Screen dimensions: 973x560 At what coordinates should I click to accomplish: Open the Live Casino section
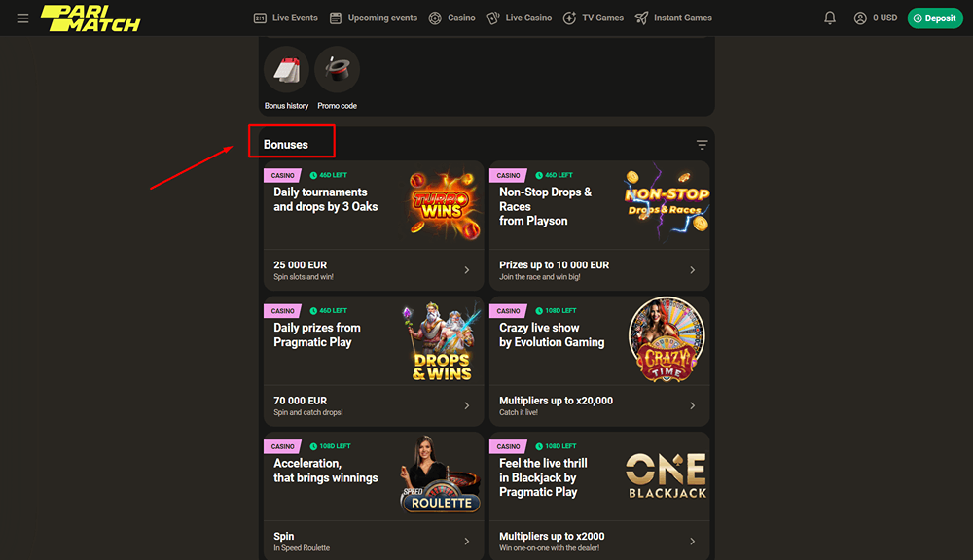(x=528, y=17)
